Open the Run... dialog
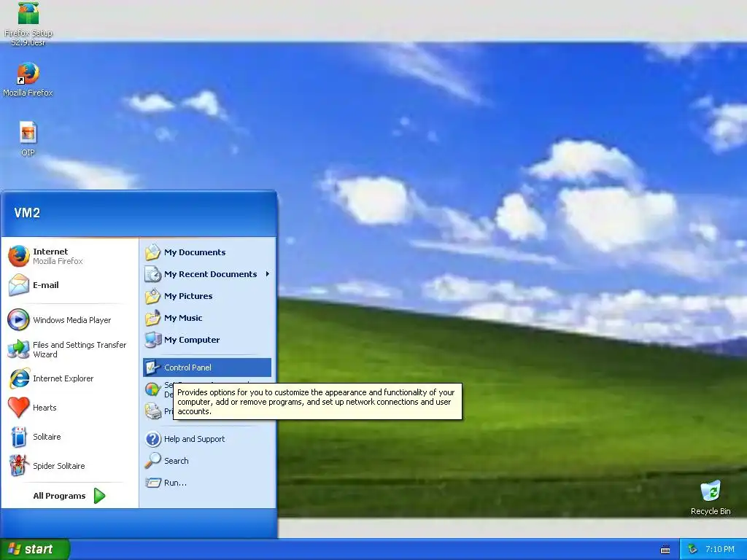 point(207,483)
